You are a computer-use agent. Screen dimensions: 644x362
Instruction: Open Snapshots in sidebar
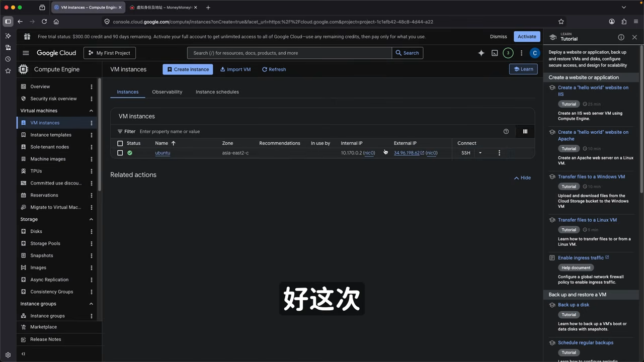pyautogui.click(x=42, y=255)
